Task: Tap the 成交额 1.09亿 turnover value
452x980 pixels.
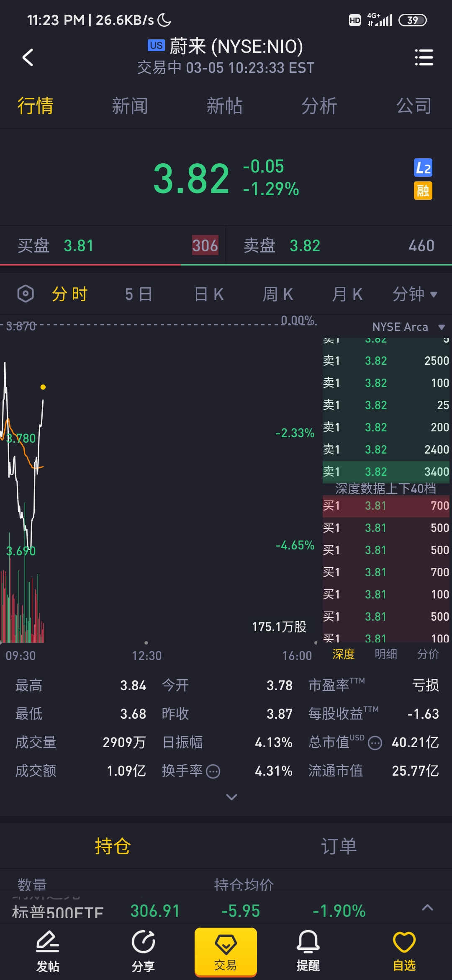Action: coord(126,771)
